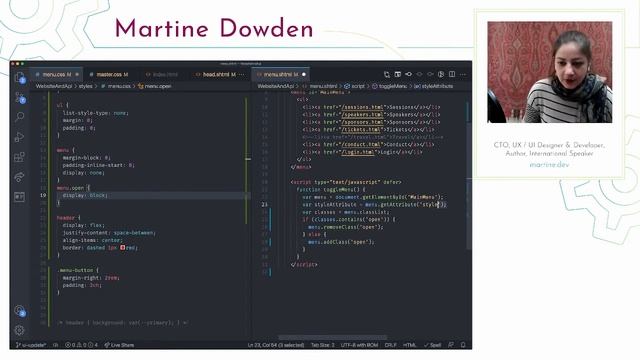Viewport: 640px width, 360px height.
Task: Open the activity bar panel icon below Live Share
Action: [20, 197]
